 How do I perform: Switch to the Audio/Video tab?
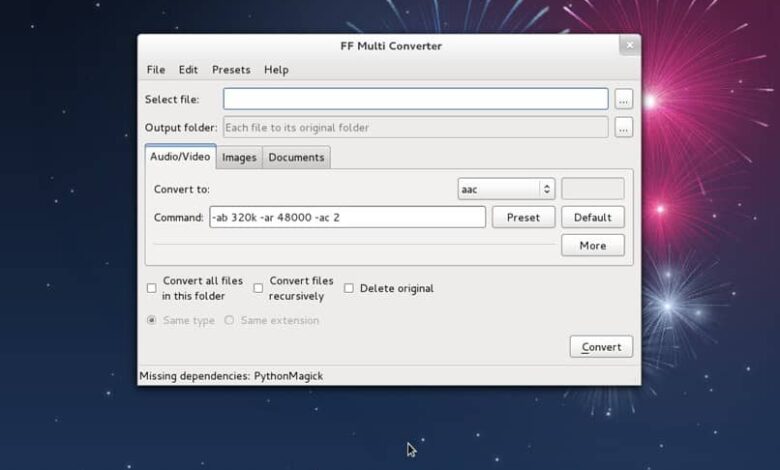(180, 157)
